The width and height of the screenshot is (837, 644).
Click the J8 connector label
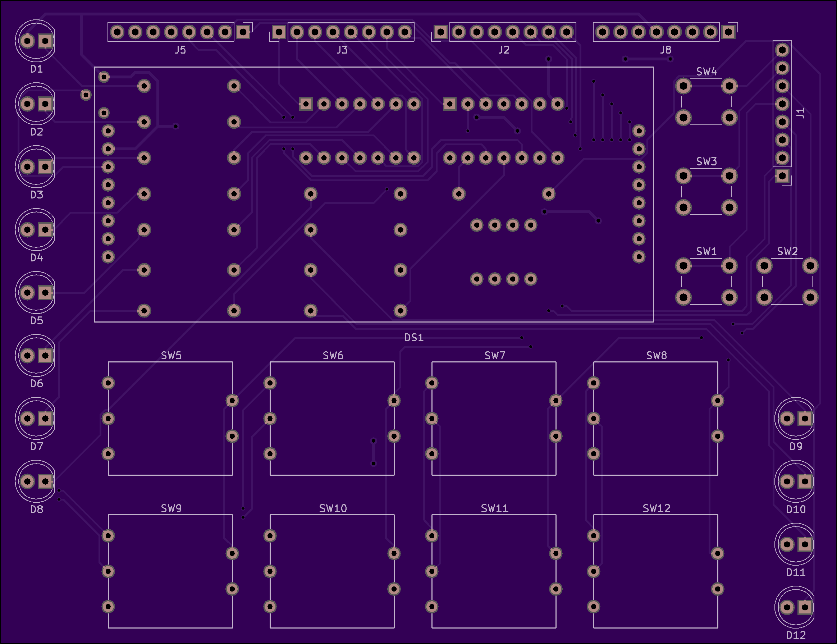pos(666,50)
